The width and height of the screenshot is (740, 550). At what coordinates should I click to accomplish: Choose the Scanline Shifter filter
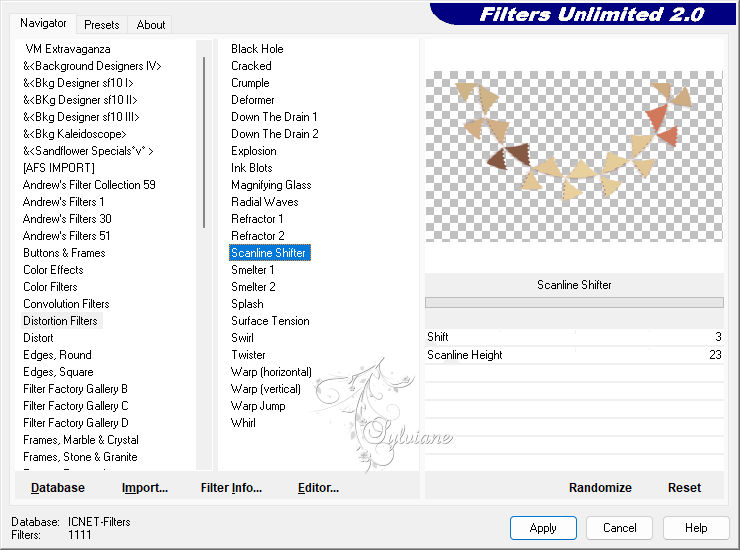tap(269, 253)
